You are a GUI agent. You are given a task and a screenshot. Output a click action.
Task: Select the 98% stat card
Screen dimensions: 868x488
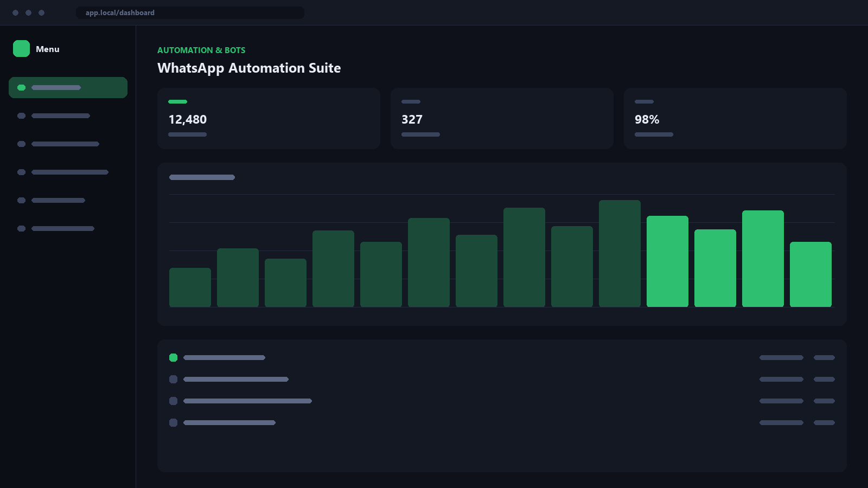point(735,118)
